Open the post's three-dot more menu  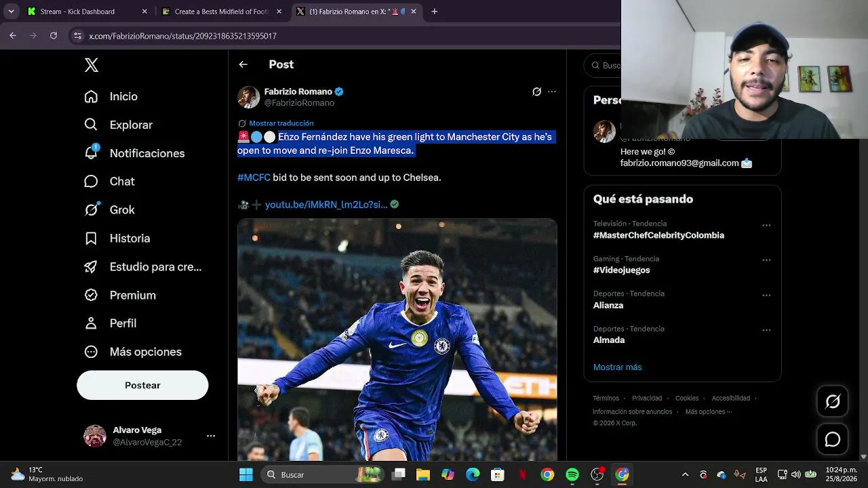(552, 91)
